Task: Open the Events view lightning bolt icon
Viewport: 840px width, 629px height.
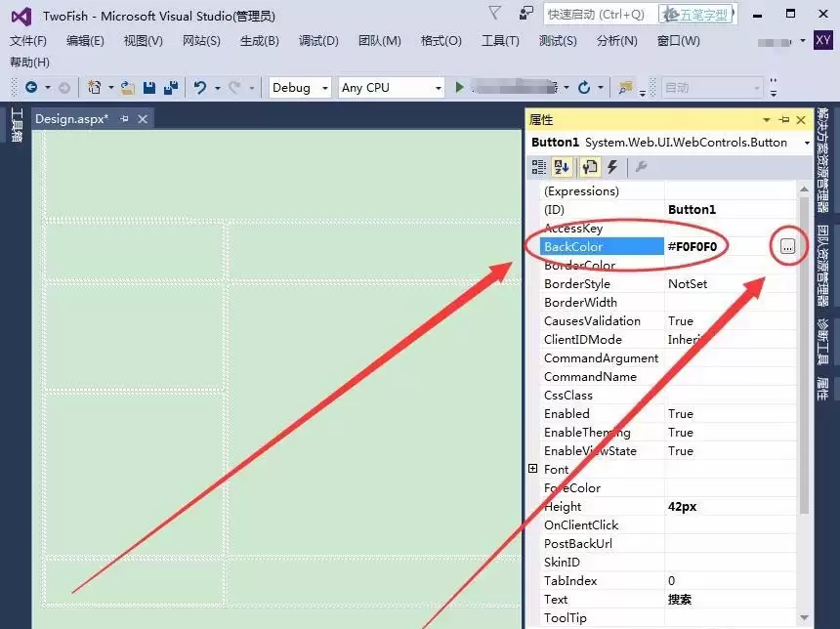Action: [x=610, y=167]
